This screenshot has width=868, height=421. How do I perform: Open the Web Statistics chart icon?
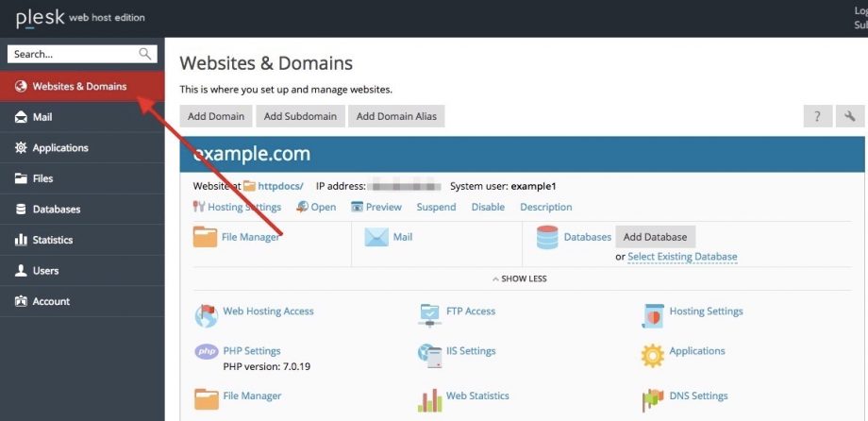point(429,399)
